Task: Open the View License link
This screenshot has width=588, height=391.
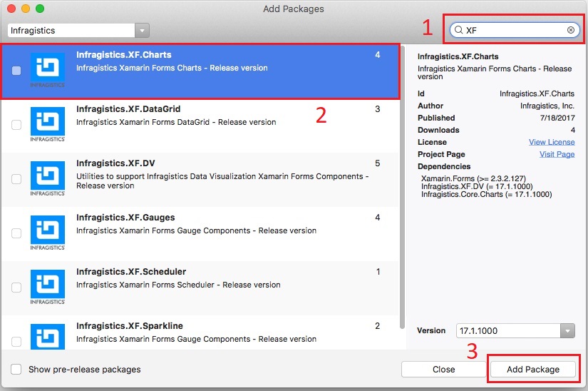Action: (x=552, y=142)
